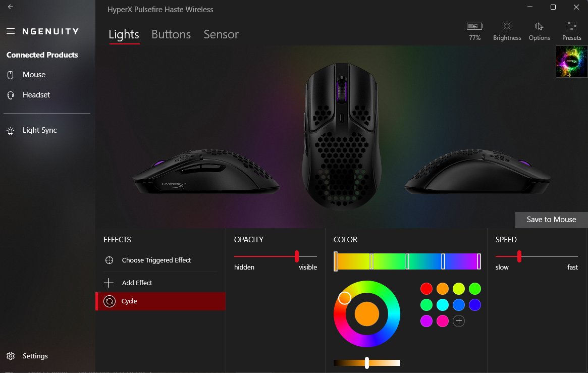This screenshot has width=588, height=373.
Task: Open the Brightness settings icon
Action: pos(507,26)
